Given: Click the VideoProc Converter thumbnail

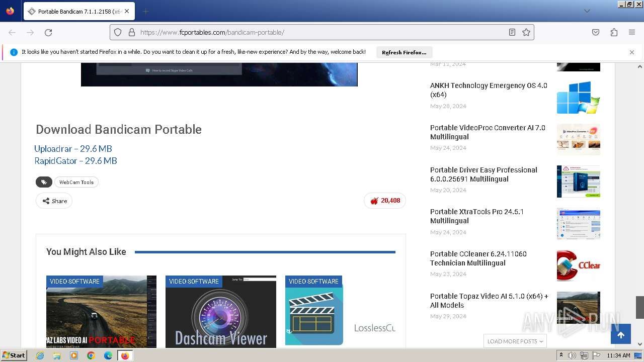Looking at the screenshot, I should [579, 139].
